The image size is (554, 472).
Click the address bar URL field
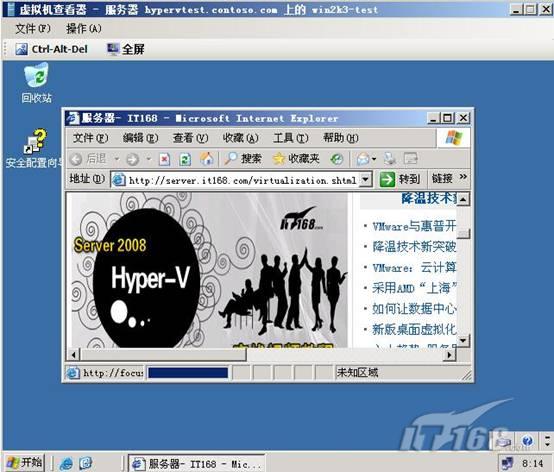point(242,181)
